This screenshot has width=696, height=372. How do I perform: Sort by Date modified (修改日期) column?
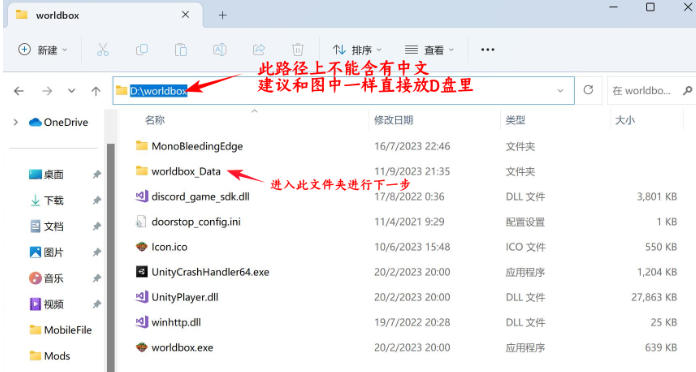click(x=393, y=120)
